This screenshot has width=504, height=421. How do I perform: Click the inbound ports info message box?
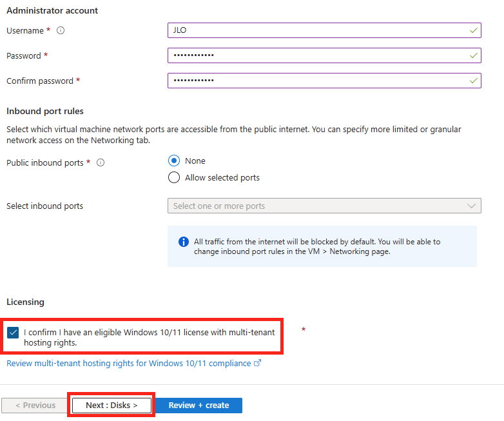[x=322, y=246]
